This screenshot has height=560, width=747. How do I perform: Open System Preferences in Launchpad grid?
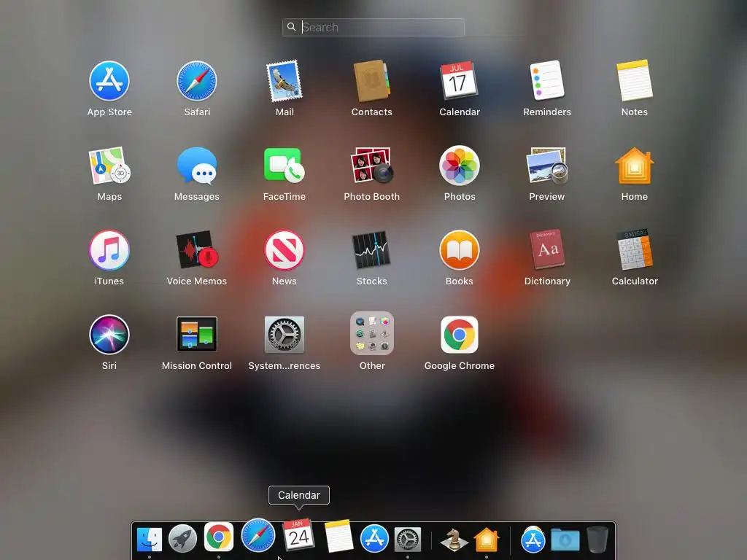(285, 334)
